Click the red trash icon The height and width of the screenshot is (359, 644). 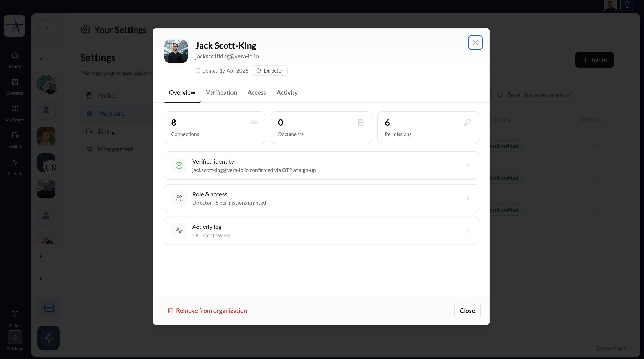tap(170, 310)
